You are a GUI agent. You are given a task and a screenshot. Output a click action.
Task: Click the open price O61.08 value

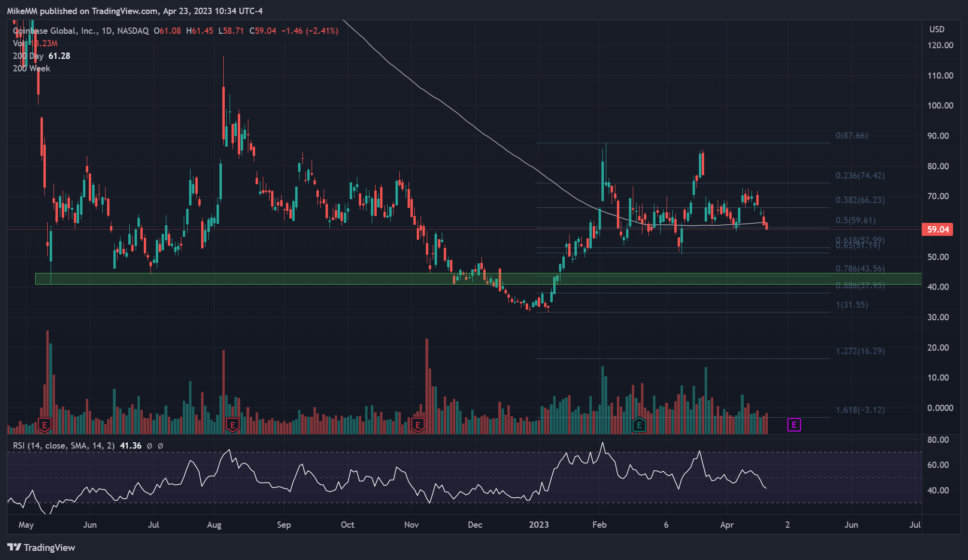pyautogui.click(x=167, y=31)
